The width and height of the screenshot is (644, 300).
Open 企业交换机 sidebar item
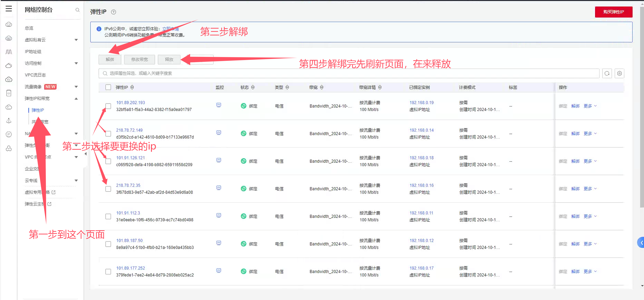coord(35,169)
